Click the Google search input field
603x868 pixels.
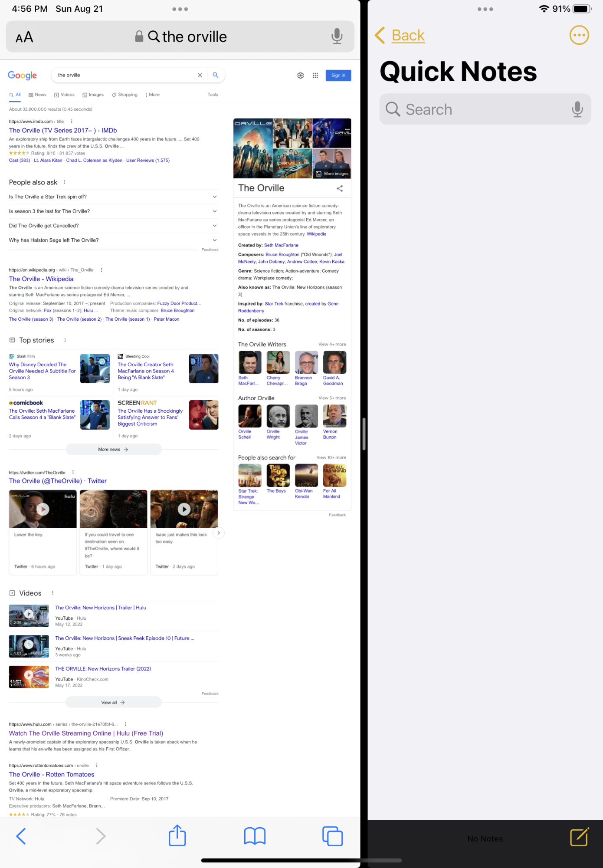tap(126, 75)
